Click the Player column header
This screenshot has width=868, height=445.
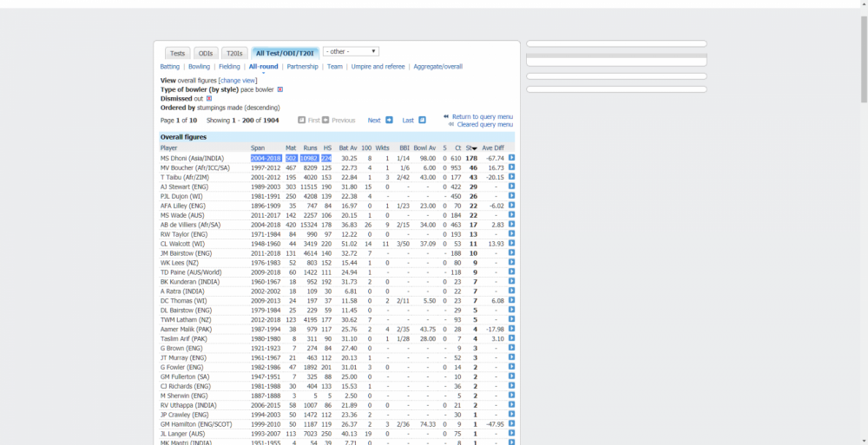tap(169, 148)
